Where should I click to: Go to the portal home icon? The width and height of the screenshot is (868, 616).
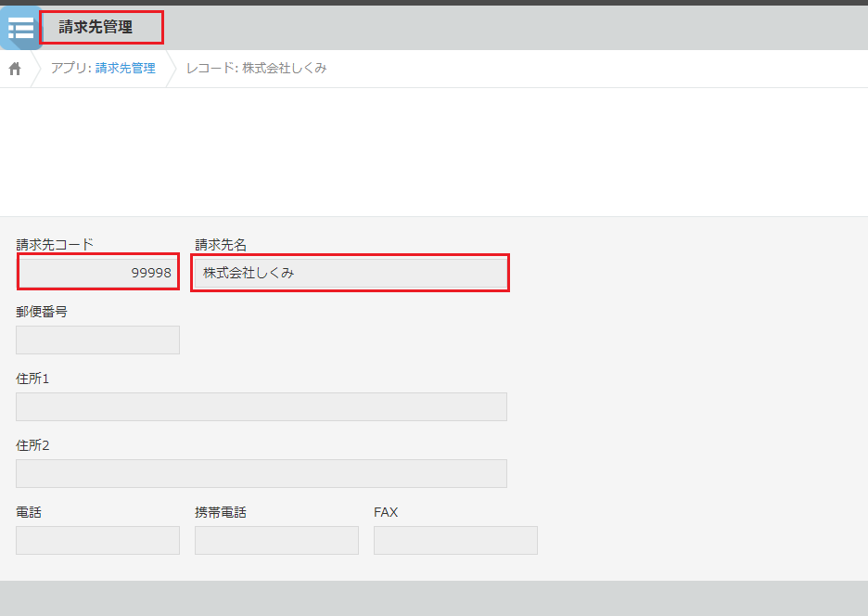tap(15, 68)
